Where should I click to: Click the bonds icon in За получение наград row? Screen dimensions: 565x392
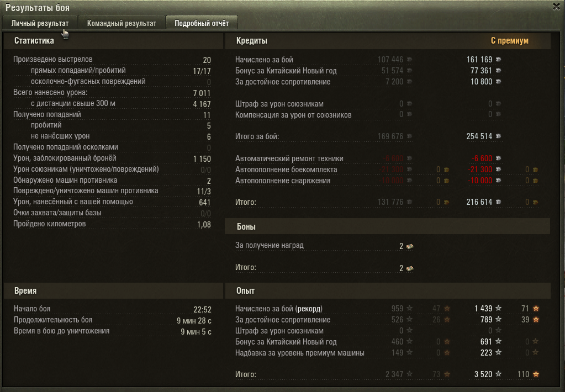click(410, 246)
